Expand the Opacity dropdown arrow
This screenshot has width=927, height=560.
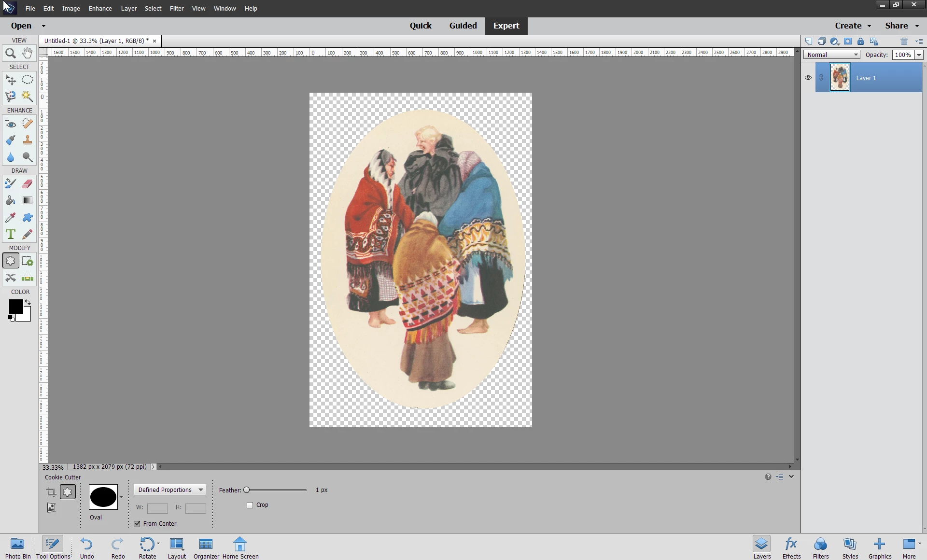pyautogui.click(x=919, y=55)
